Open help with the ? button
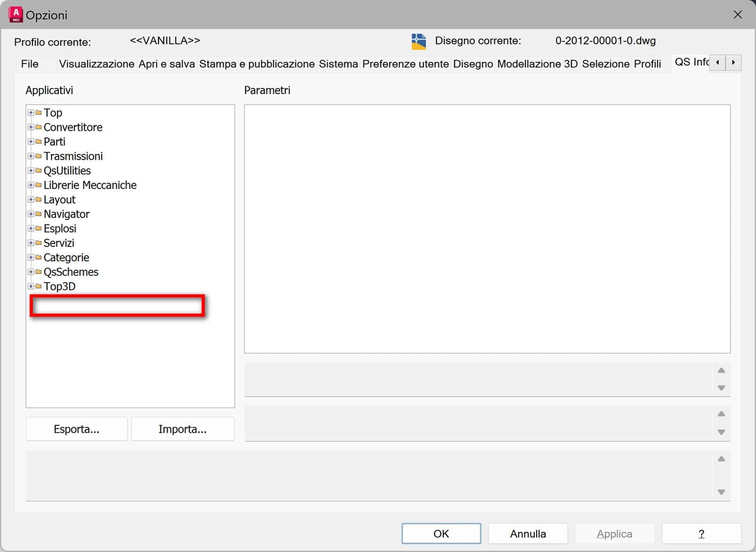 701,534
